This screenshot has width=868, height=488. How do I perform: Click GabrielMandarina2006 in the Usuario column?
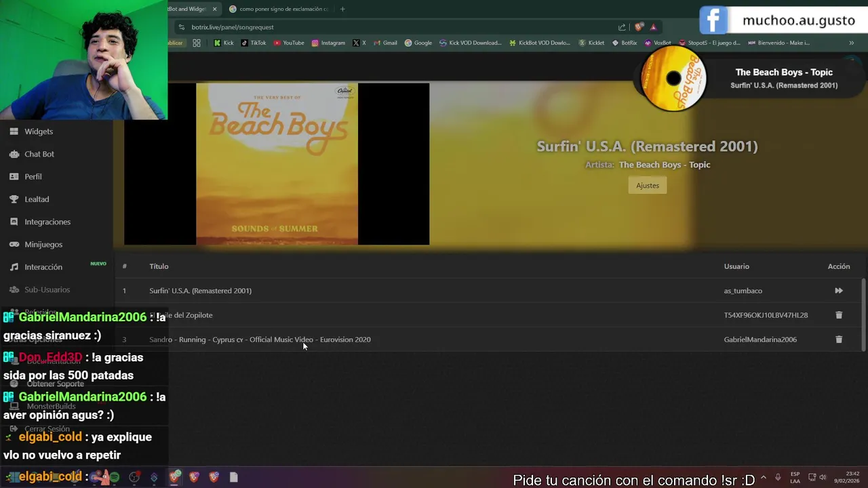tap(760, 340)
